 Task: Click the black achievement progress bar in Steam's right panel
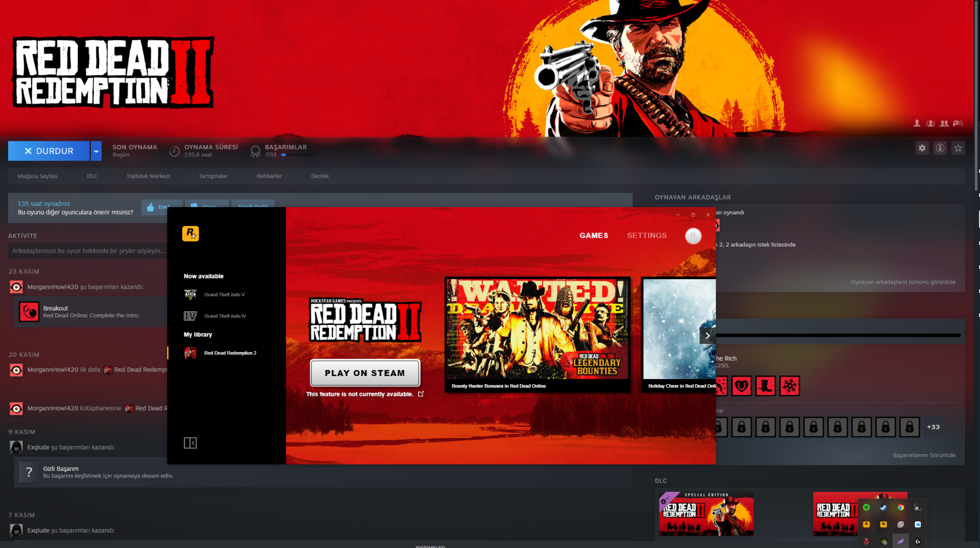point(838,335)
